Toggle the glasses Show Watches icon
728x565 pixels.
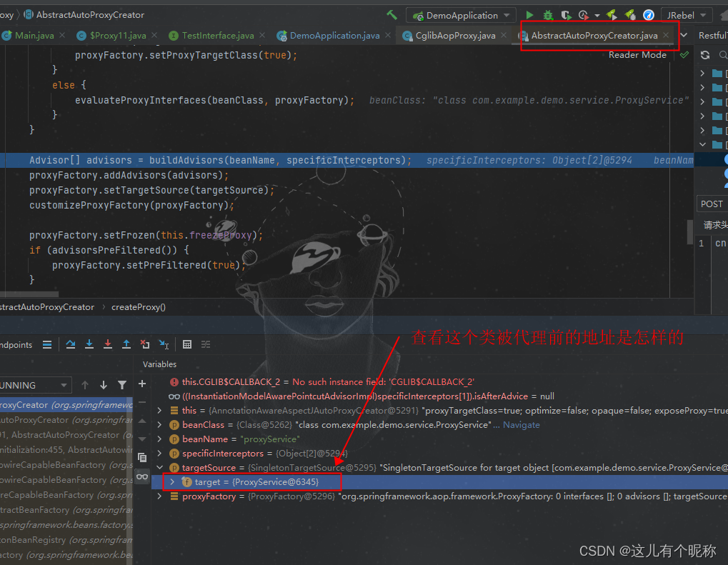[x=142, y=477]
